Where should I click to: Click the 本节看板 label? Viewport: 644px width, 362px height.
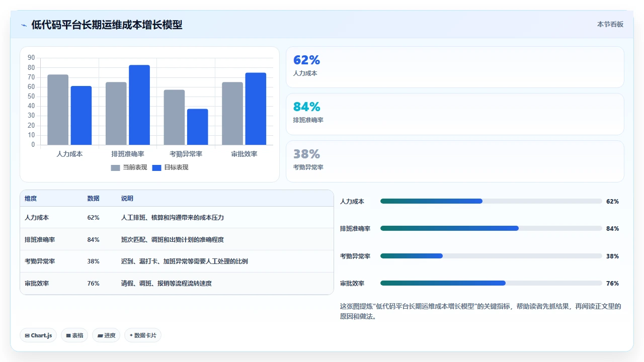(610, 24)
